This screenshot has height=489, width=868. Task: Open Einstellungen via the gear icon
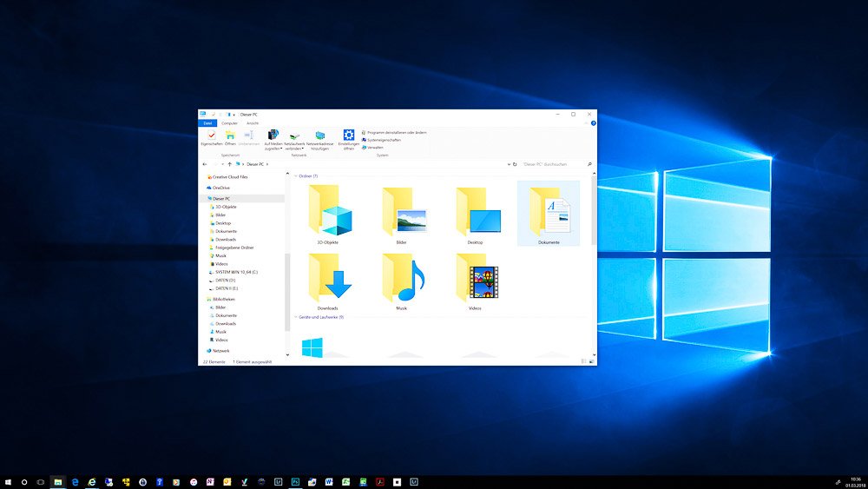tap(348, 135)
